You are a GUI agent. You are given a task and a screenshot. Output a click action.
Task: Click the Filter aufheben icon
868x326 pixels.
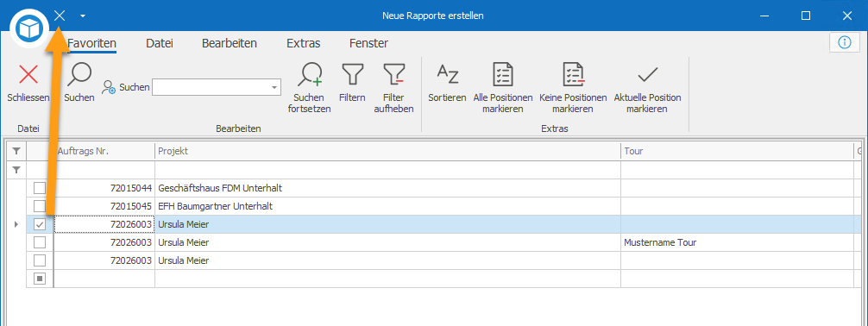pyautogui.click(x=394, y=74)
